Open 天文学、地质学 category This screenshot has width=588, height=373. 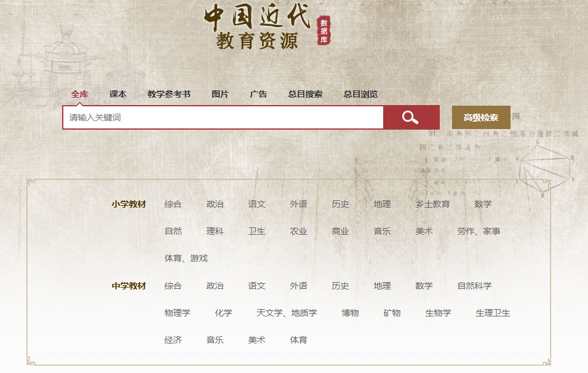point(287,313)
